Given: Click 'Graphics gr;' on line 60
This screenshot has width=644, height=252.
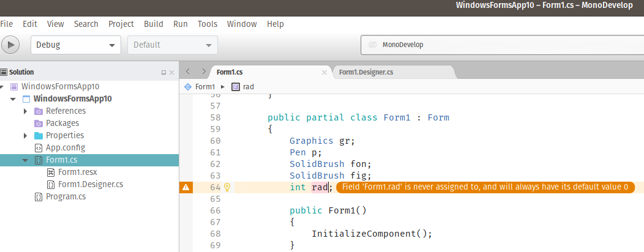Looking at the screenshot, I should [322, 141].
